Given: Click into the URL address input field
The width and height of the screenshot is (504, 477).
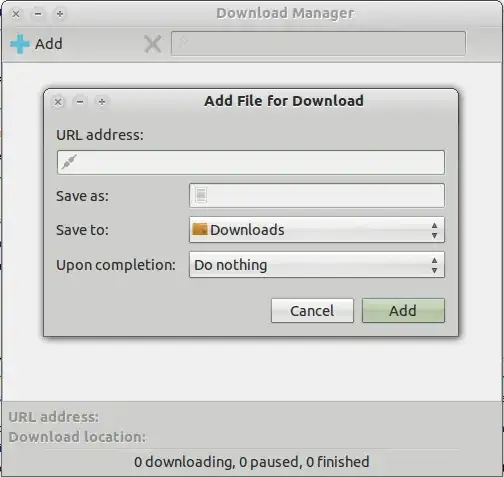Looking at the screenshot, I should coord(251,162).
